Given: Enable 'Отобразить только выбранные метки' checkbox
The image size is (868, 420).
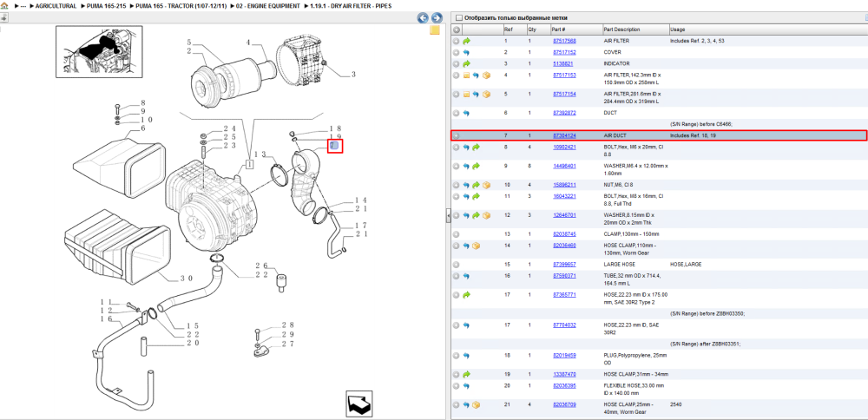Looking at the screenshot, I should 458,17.
